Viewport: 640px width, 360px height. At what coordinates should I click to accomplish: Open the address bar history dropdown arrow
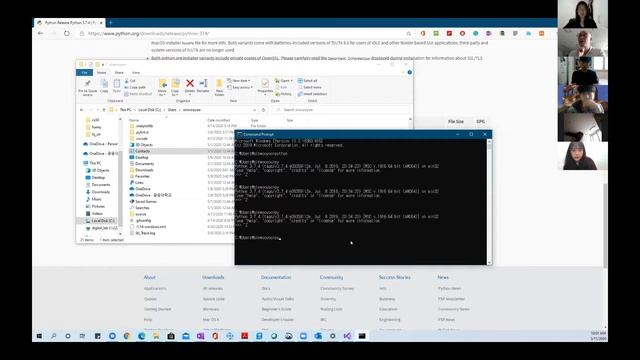(255, 110)
